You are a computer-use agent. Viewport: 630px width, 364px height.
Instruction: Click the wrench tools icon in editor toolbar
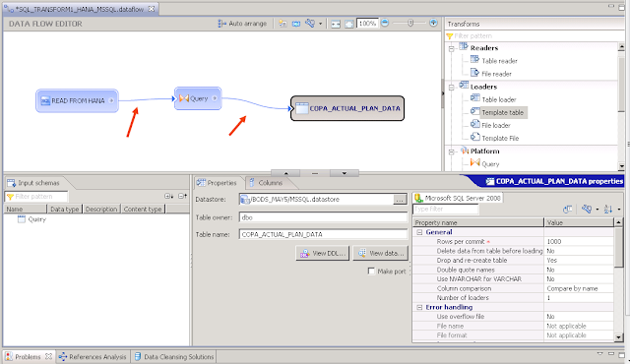click(x=310, y=24)
